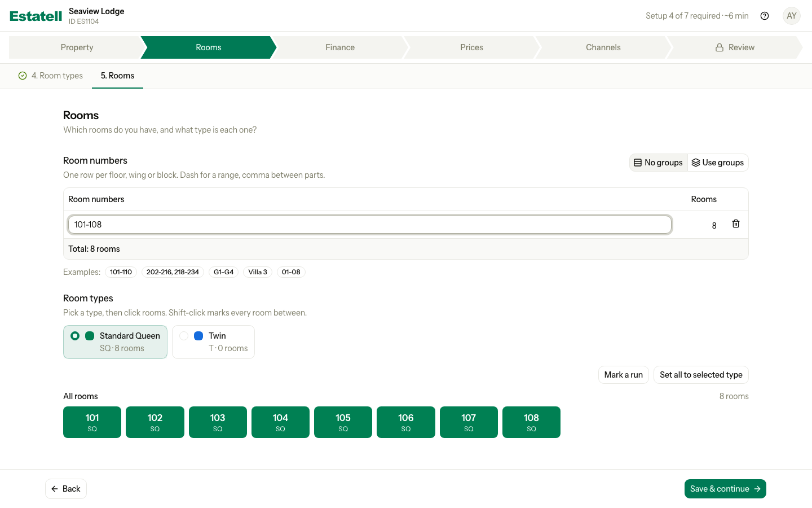This screenshot has height=508, width=812.
Task: Click room tile 101
Action: 92,422
